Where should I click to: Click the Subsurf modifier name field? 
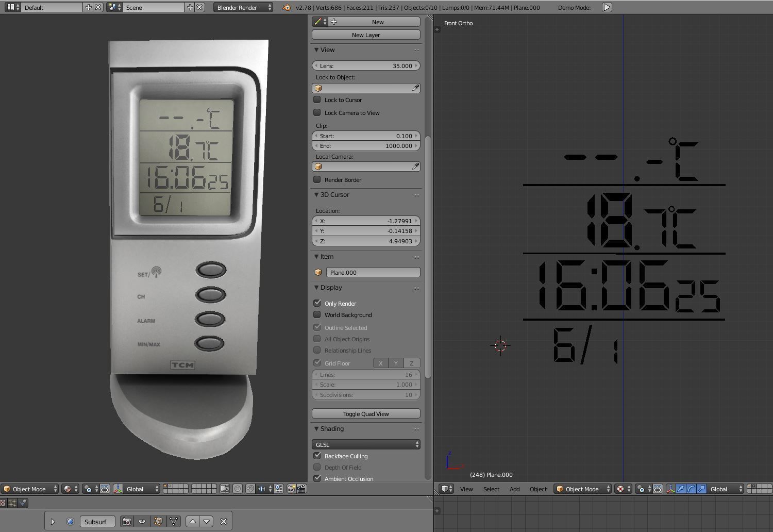coord(97,522)
